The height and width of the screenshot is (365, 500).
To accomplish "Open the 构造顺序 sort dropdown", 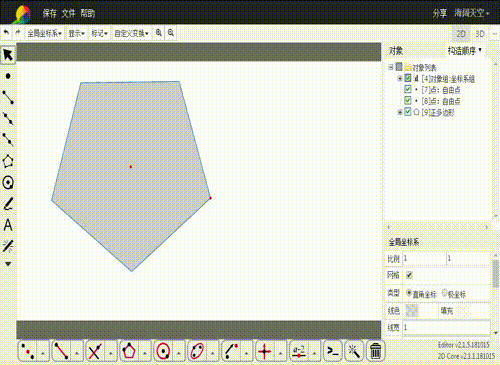I will click(465, 51).
